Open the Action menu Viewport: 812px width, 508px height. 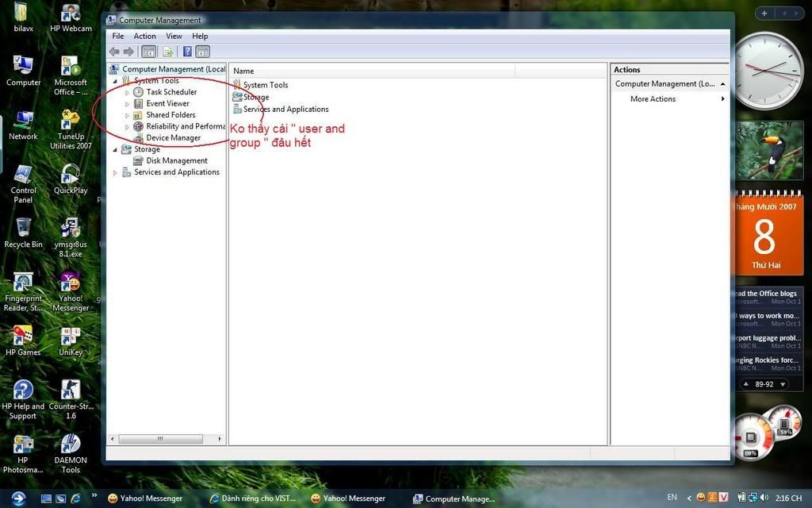144,36
